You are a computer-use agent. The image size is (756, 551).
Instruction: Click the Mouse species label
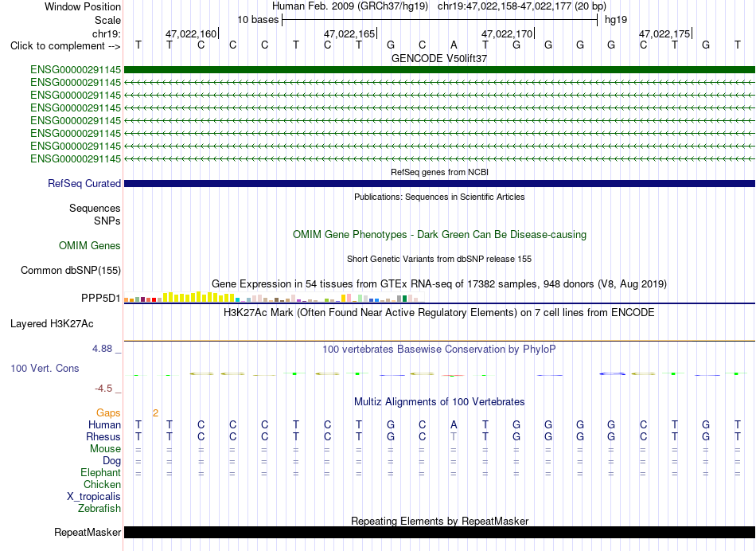(x=105, y=449)
